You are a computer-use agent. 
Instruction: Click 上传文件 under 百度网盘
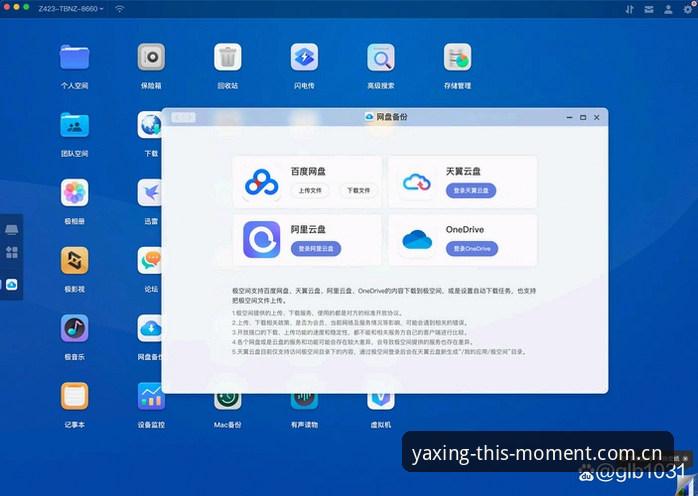[x=310, y=190]
